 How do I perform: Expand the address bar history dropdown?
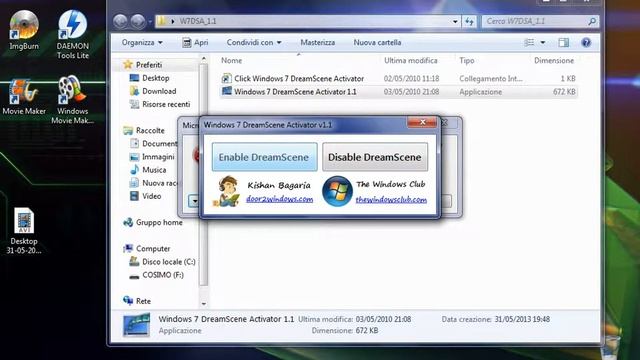pyautogui.click(x=455, y=21)
